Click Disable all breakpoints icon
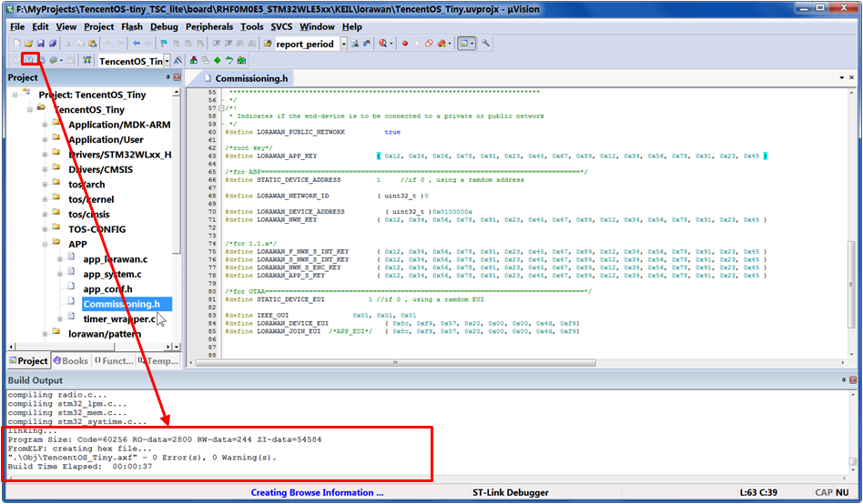 [x=429, y=44]
